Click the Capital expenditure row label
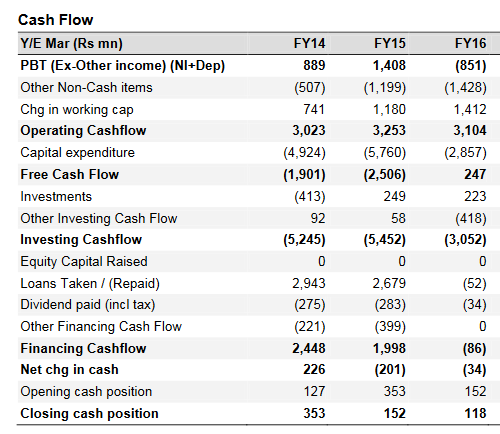Screen dimensions: 500x434 [78, 153]
